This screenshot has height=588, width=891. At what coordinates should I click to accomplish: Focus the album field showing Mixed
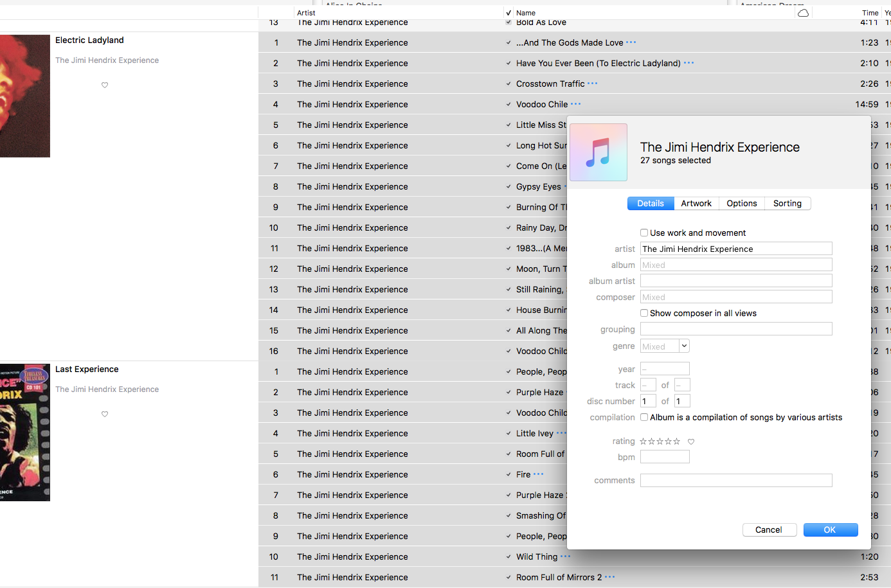tap(736, 265)
